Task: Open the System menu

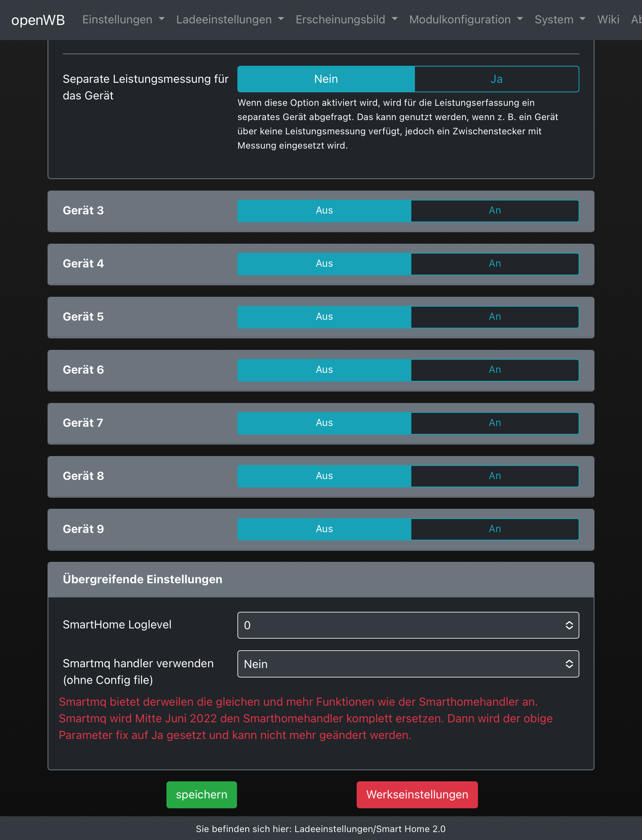Action: 560,19
